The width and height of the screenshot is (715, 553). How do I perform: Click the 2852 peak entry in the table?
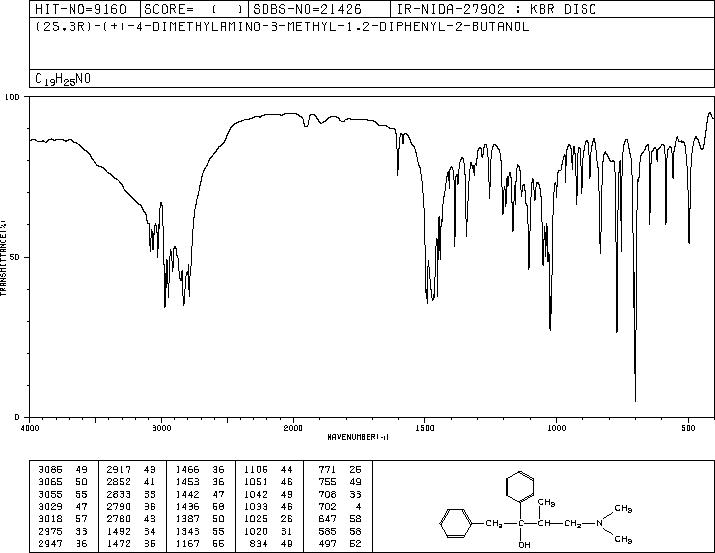coord(131,482)
